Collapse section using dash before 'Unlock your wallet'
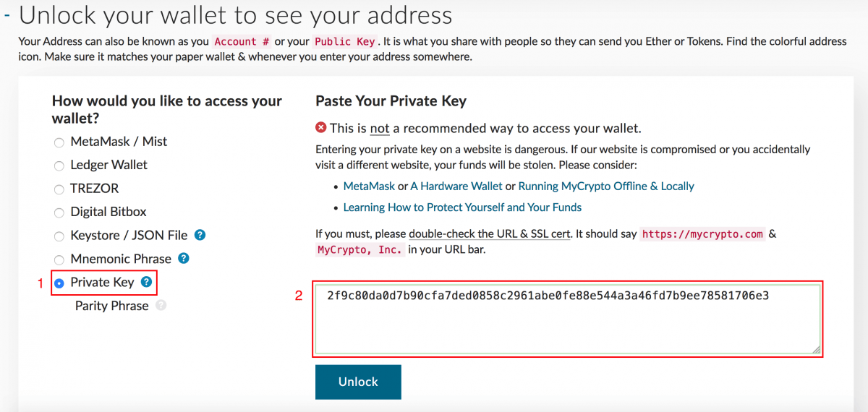The image size is (868, 412). pyautogui.click(x=7, y=14)
